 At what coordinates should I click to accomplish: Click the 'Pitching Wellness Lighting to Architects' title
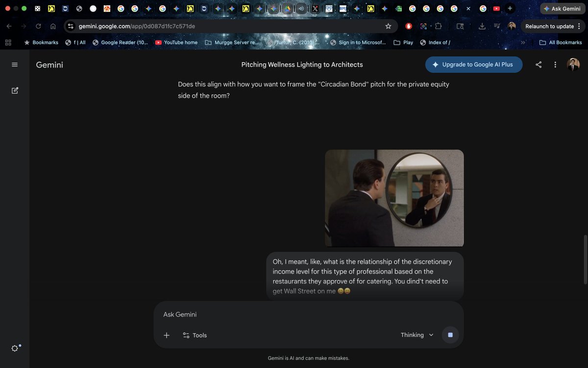coord(302,65)
